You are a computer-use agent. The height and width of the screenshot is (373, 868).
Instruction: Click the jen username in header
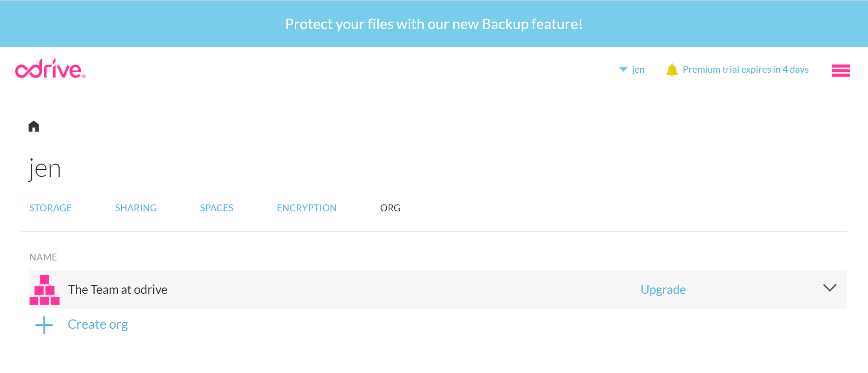pos(638,69)
